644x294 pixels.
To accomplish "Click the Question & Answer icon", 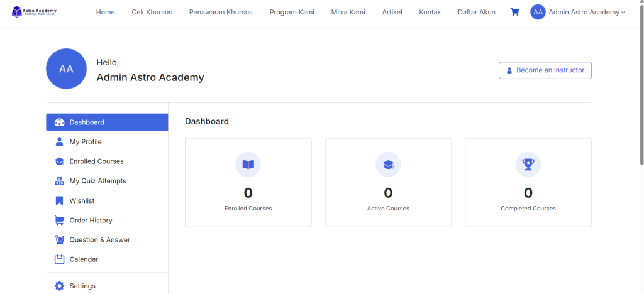I will tap(59, 239).
